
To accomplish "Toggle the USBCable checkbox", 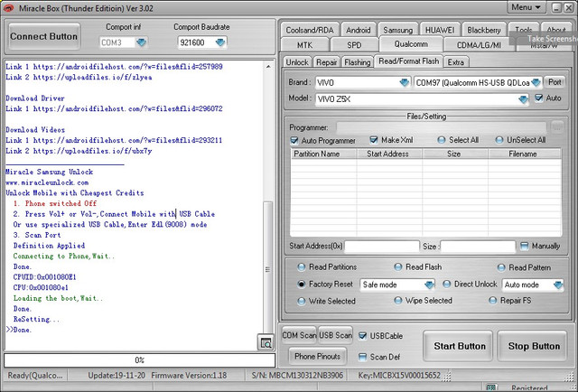I will pyautogui.click(x=363, y=336).
